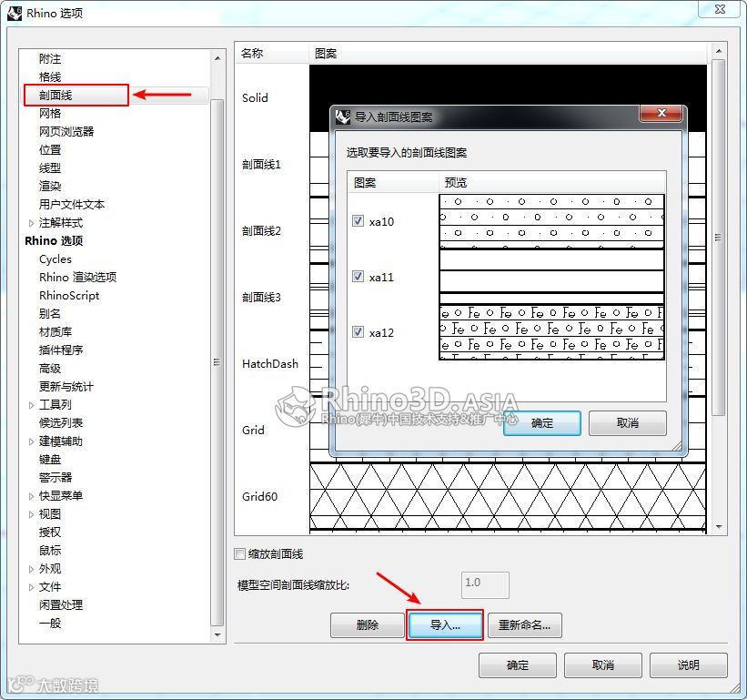Expand the 文件 tree node
This screenshot has height=700, width=747.
[x=31, y=587]
